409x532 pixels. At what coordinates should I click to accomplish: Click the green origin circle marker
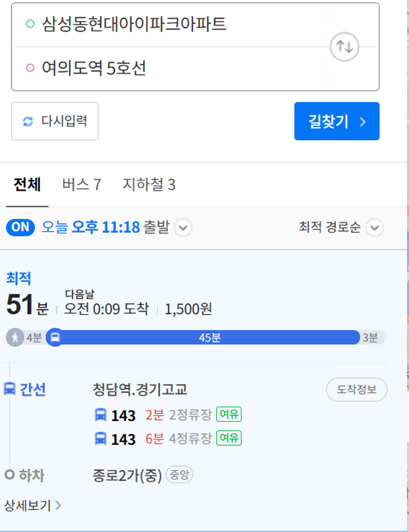click(x=30, y=24)
